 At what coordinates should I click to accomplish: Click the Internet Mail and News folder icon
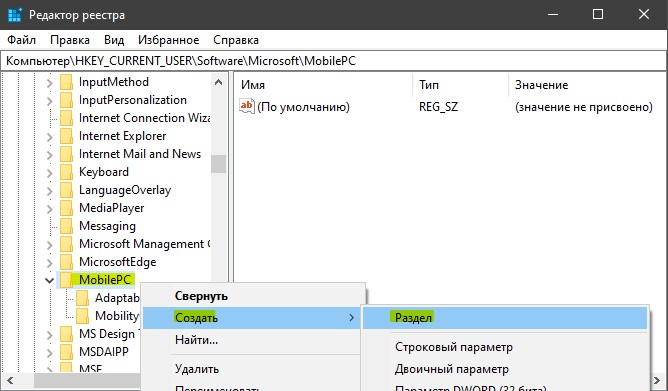tap(66, 154)
